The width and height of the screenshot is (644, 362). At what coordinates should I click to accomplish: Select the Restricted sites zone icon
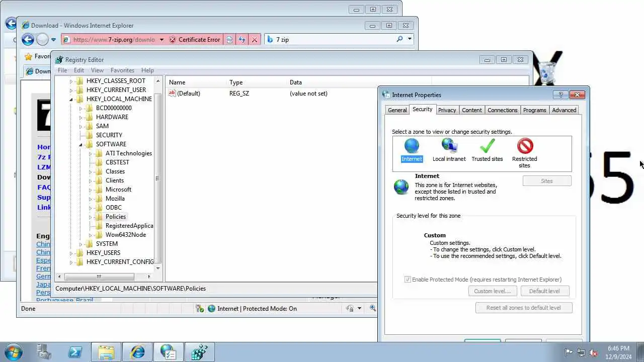[x=525, y=146]
